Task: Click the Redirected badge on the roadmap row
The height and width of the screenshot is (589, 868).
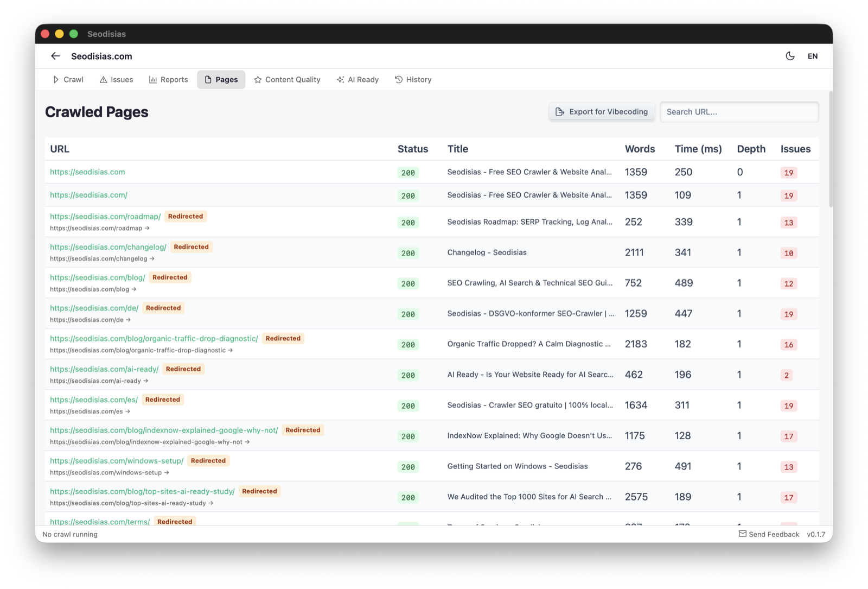Action: [186, 216]
